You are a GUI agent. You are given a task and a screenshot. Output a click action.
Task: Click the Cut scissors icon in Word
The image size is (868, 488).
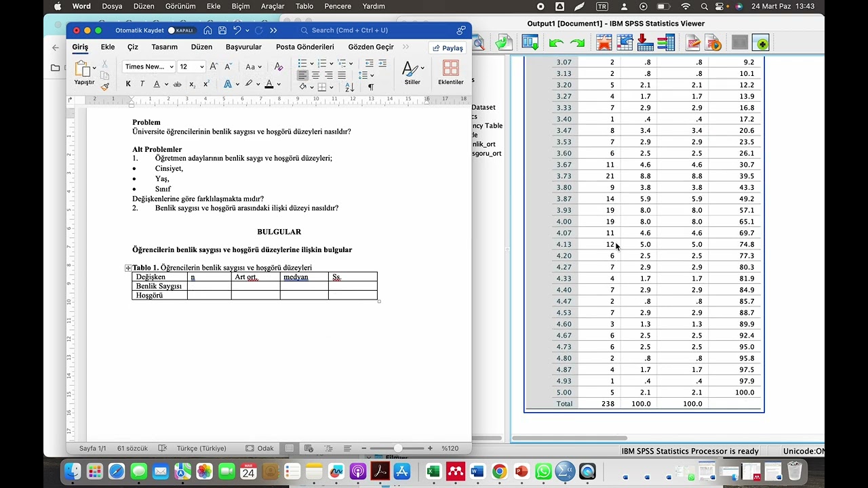105,64
